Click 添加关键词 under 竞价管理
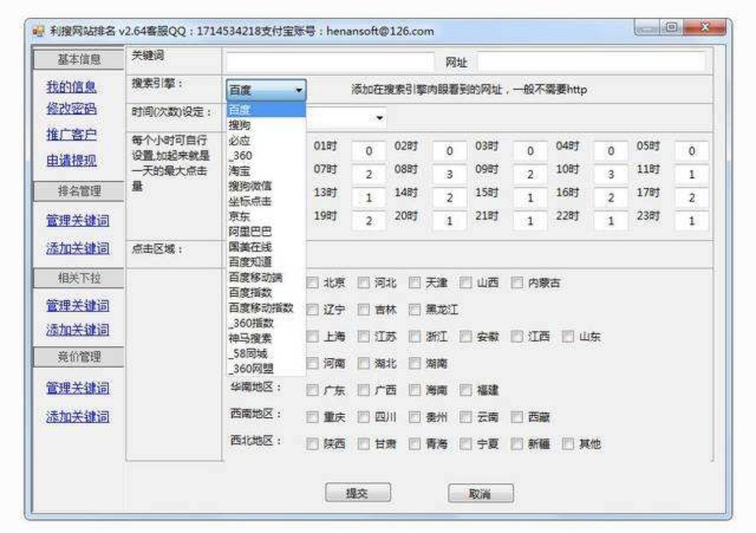This screenshot has height=533, width=756. tap(77, 417)
